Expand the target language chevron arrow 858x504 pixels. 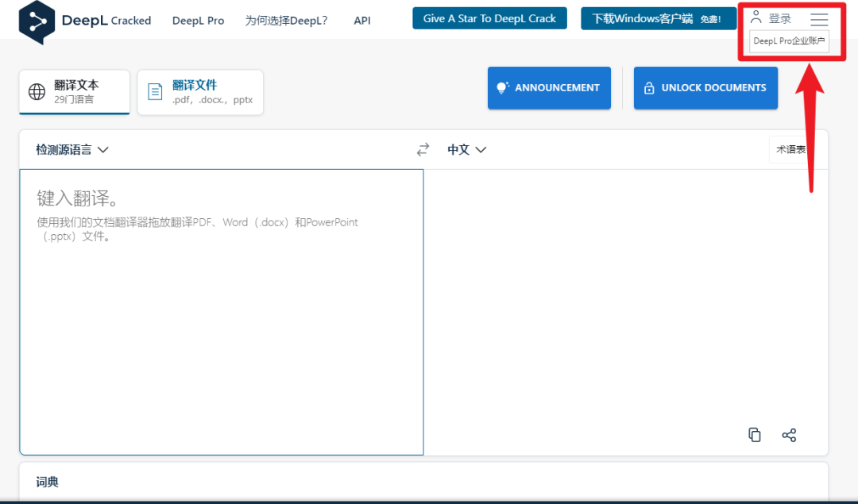coord(481,150)
